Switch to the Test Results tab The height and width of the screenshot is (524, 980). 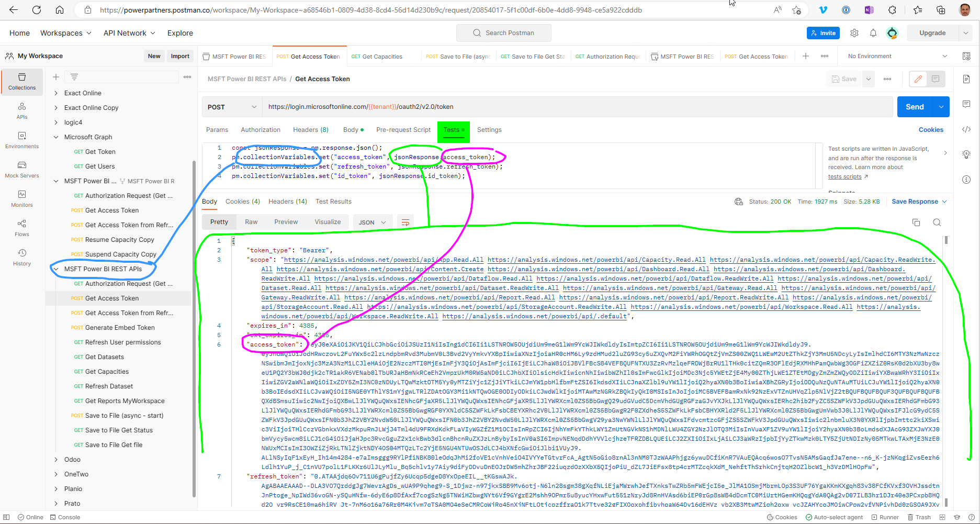coord(333,202)
